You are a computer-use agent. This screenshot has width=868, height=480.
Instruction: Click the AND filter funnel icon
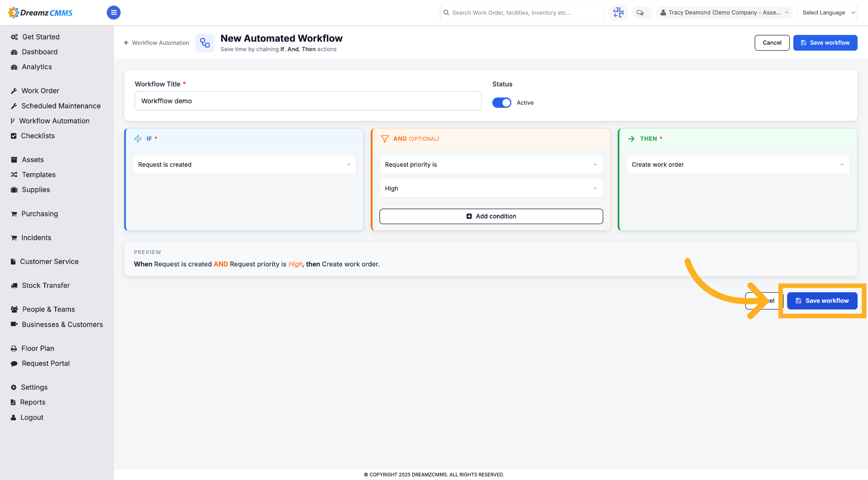[x=385, y=139]
